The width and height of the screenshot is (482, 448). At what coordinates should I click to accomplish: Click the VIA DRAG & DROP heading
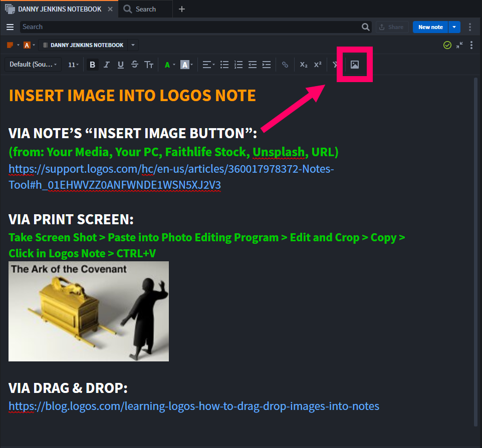point(68,388)
